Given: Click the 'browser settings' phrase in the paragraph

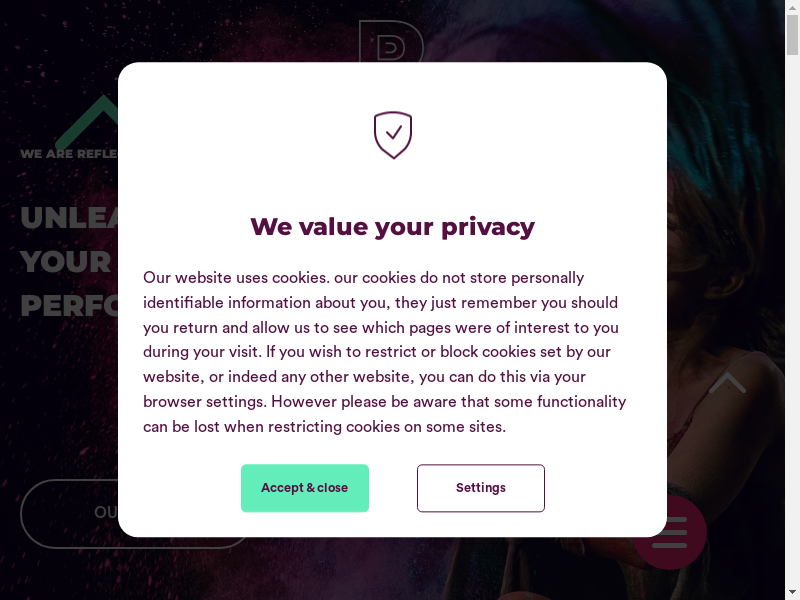Looking at the screenshot, I should click(205, 402).
